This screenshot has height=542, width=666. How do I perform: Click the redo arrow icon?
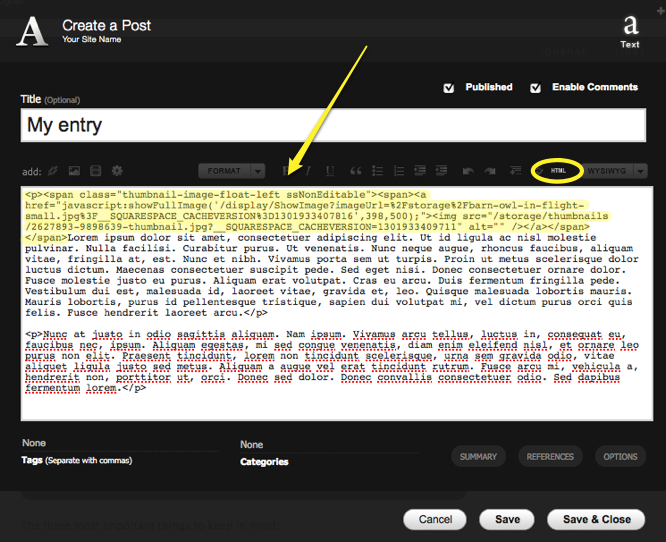click(491, 171)
